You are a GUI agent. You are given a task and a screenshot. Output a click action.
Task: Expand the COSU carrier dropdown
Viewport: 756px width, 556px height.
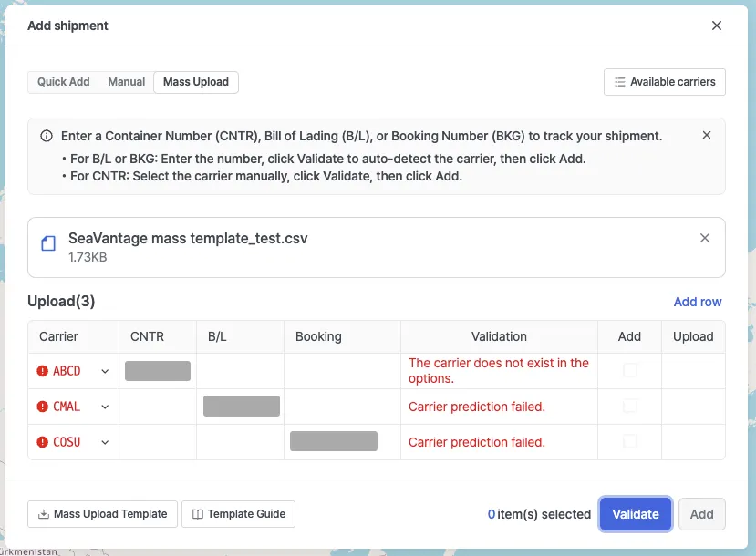105,442
